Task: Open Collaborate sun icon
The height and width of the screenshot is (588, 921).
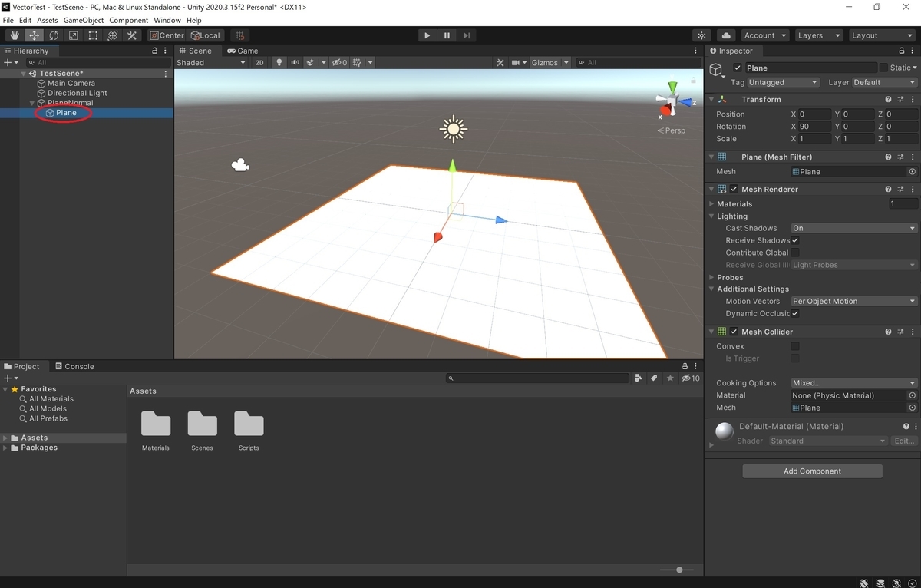Action: pos(701,35)
